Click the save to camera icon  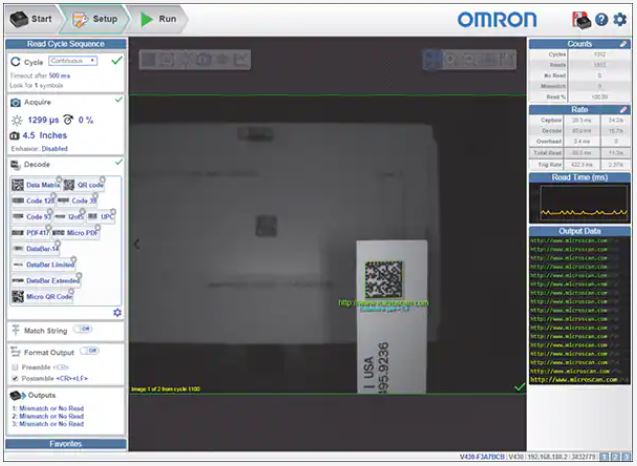(581, 19)
